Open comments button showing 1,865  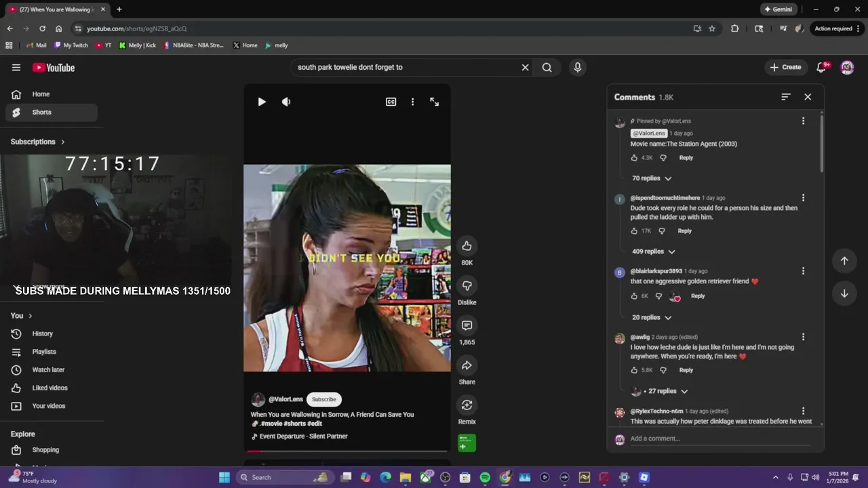467,325
